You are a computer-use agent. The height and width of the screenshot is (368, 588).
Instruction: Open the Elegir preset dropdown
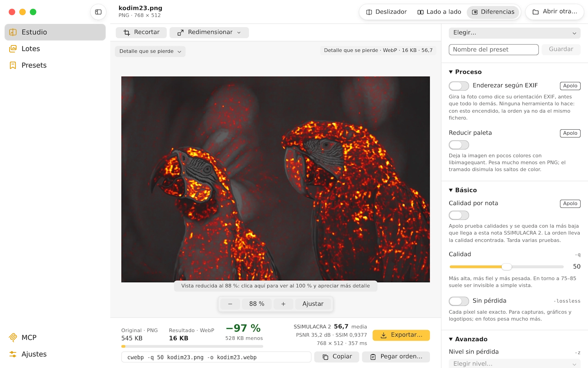(x=514, y=33)
